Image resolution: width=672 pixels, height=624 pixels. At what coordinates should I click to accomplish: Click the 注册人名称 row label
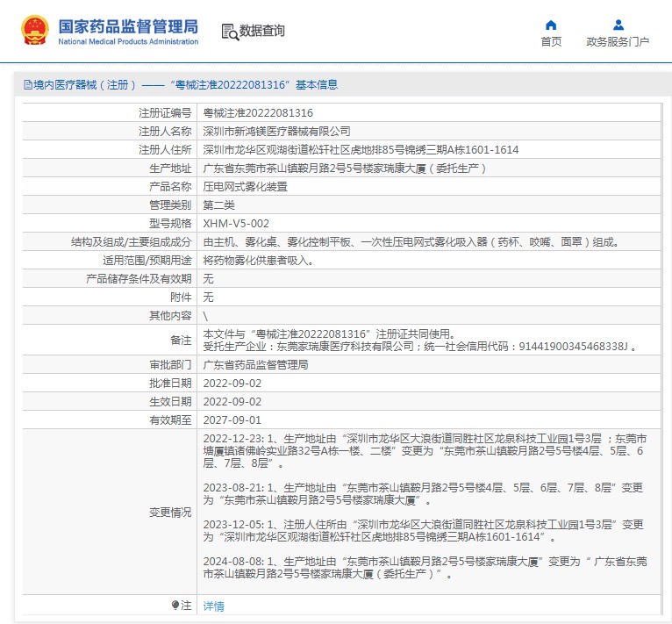pyautogui.click(x=165, y=132)
